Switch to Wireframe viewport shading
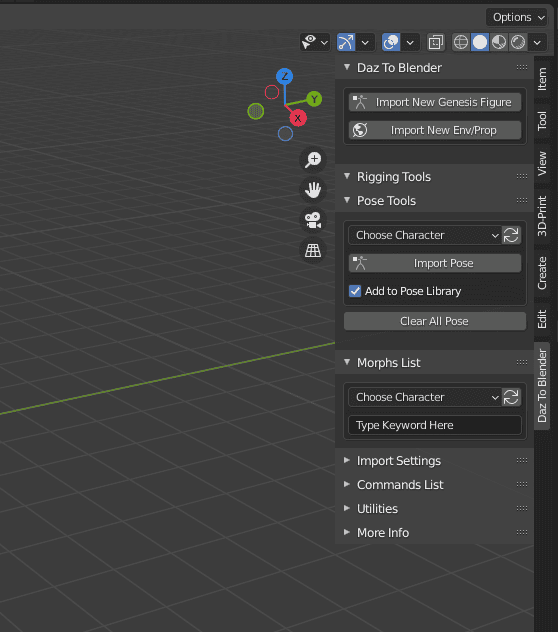Viewport: 558px width, 632px height. point(461,42)
